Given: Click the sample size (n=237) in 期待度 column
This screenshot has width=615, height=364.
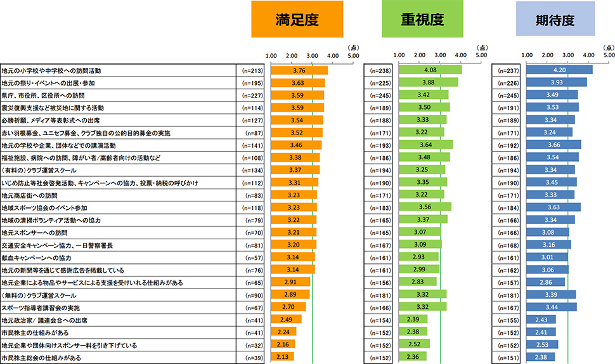Looking at the screenshot, I should 508,71.
